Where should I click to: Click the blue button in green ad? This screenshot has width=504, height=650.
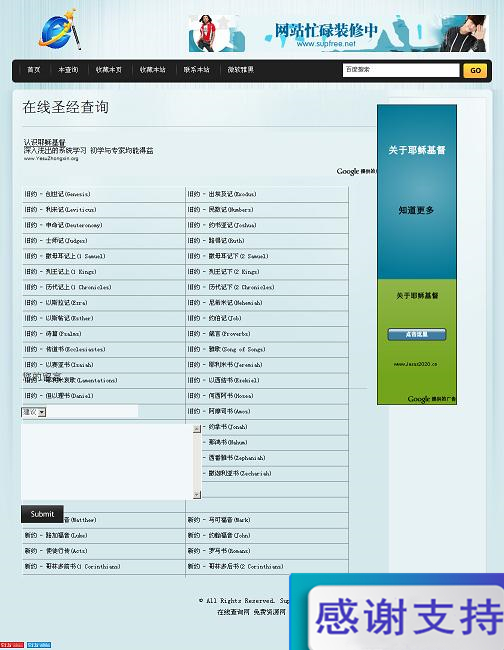tap(417, 334)
